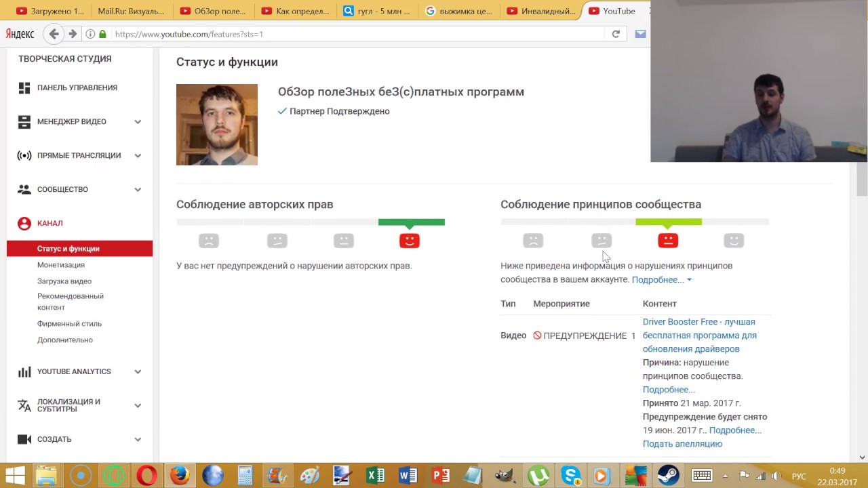This screenshot has width=868, height=488.
Task: Open Skype from the taskbar
Action: [571, 475]
